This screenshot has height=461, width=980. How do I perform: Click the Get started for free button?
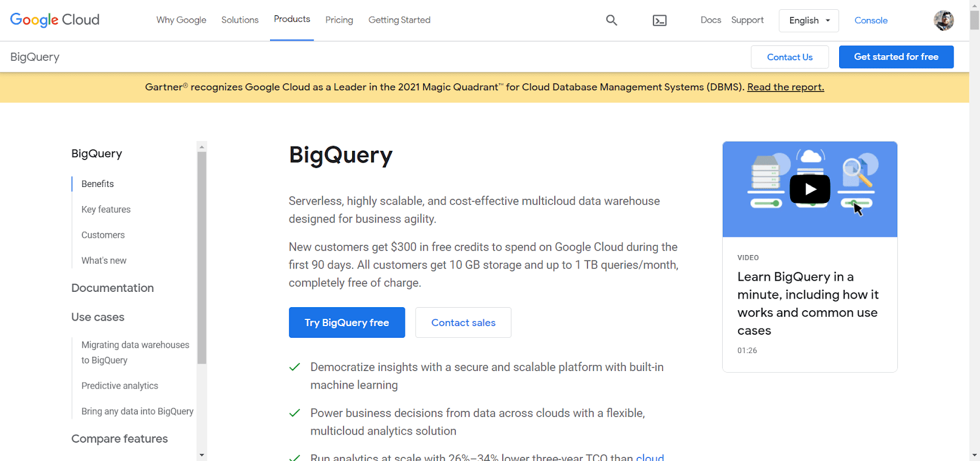[x=896, y=57]
